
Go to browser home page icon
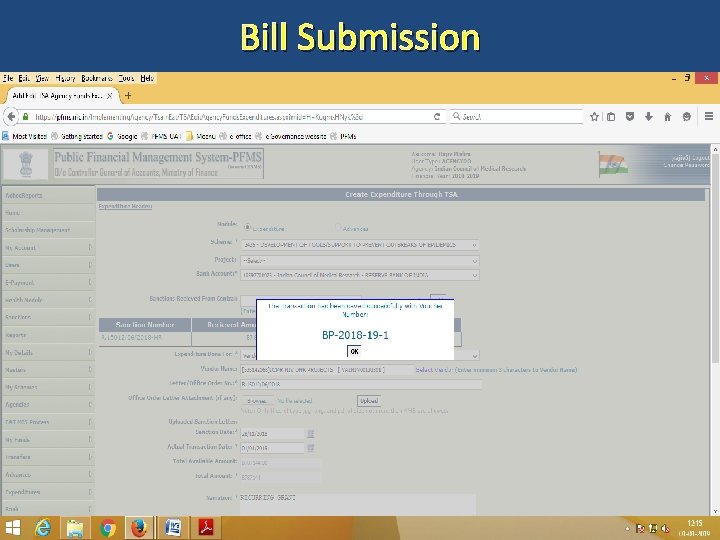[668, 117]
